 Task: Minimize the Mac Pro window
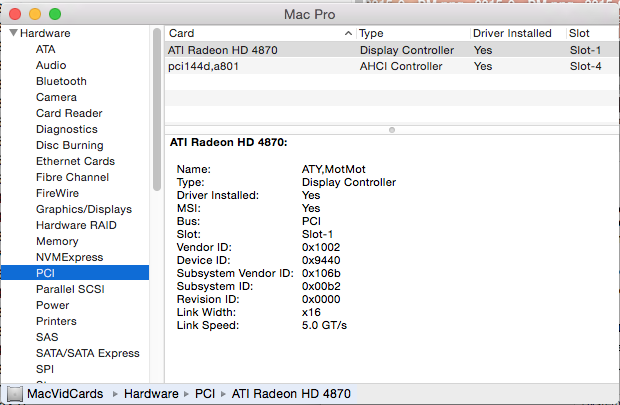coord(35,14)
